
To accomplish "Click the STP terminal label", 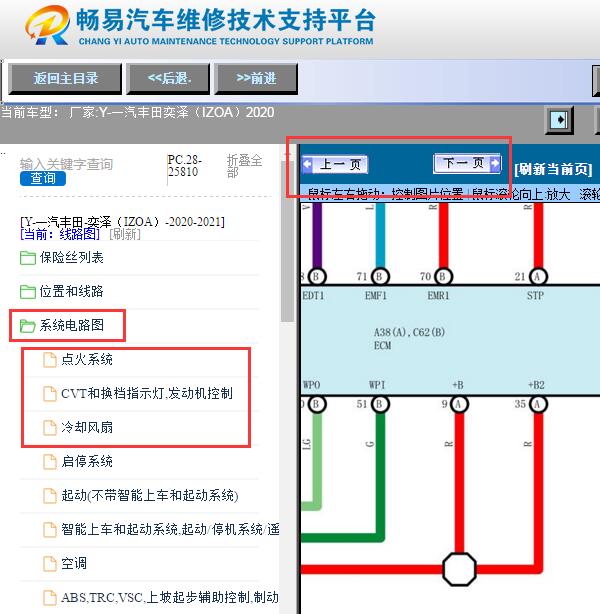I will [535, 296].
